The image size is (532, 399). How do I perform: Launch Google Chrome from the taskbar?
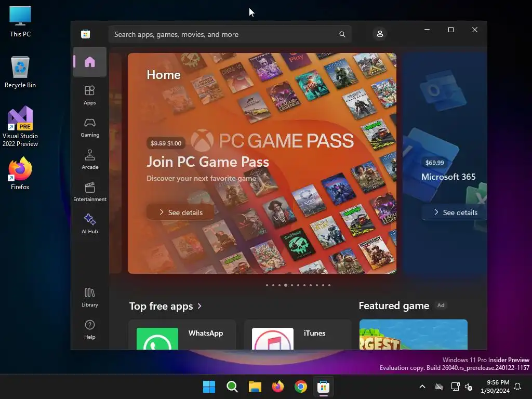[x=301, y=387]
